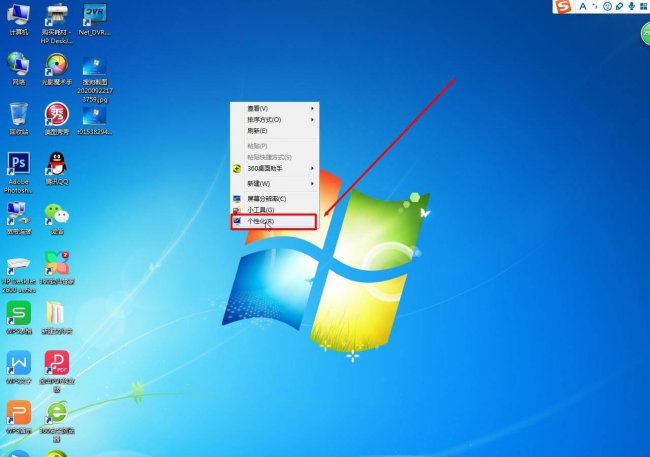Image resolution: width=650 pixels, height=457 pixels.
Task: Expand the 新建(W) submenu
Action: 274,183
